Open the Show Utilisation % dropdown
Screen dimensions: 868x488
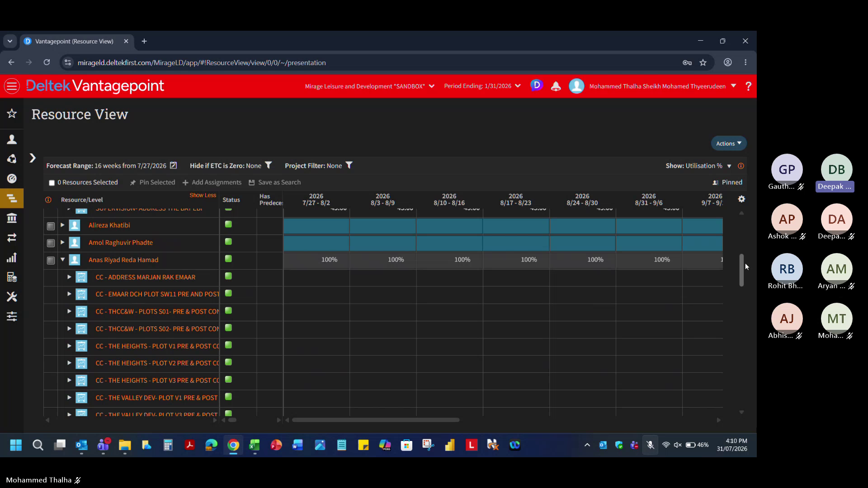coord(729,166)
